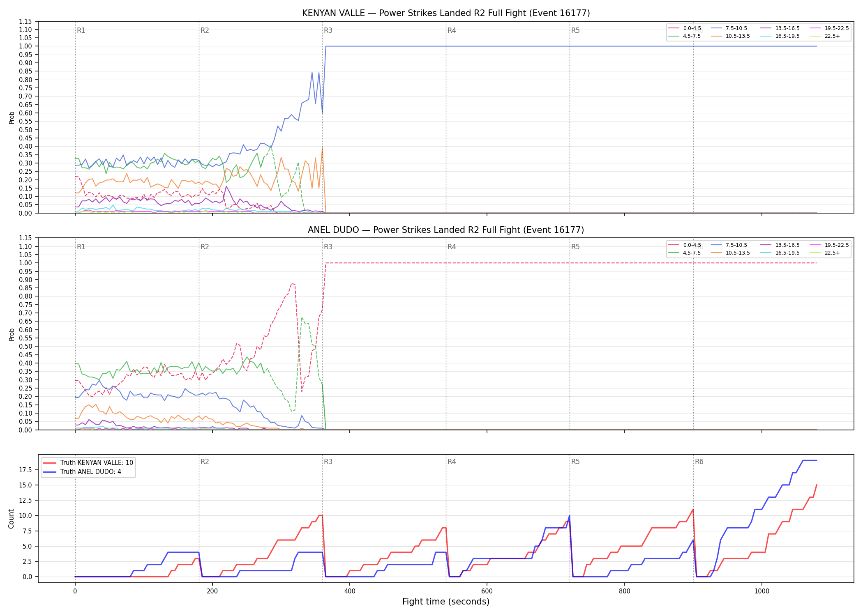Select '4.5-7.5' legend entry in ANEL DUDO chart
The width and height of the screenshot is (863, 616).
(x=685, y=253)
